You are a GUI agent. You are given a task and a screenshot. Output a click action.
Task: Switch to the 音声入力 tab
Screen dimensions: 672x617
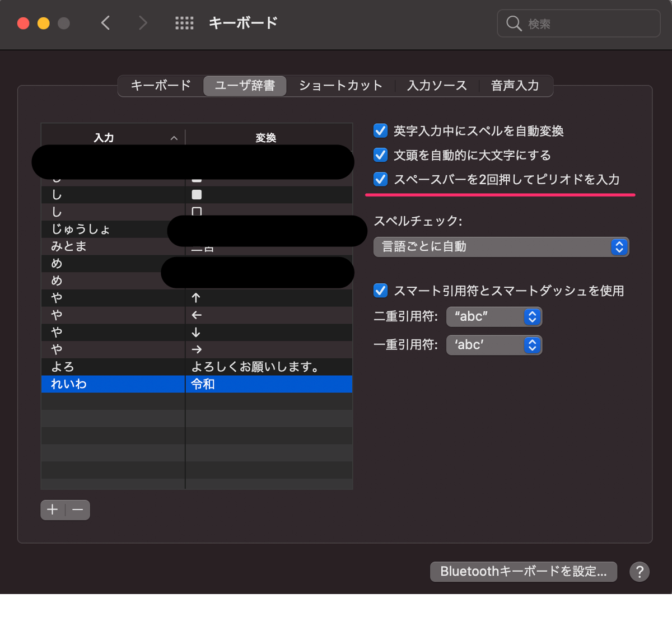(x=515, y=86)
